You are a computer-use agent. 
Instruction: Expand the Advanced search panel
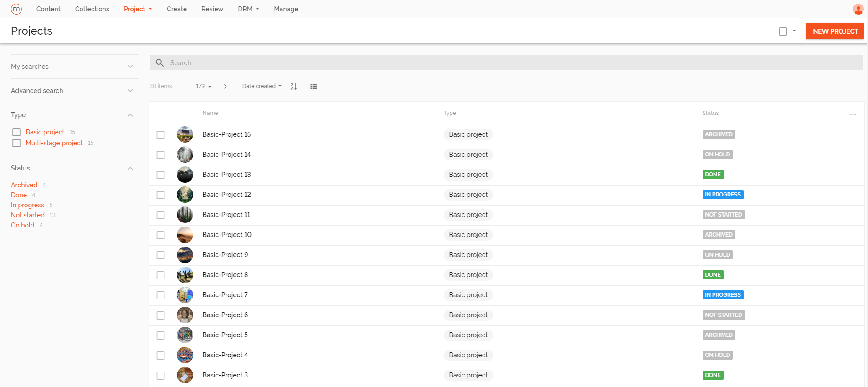point(74,91)
